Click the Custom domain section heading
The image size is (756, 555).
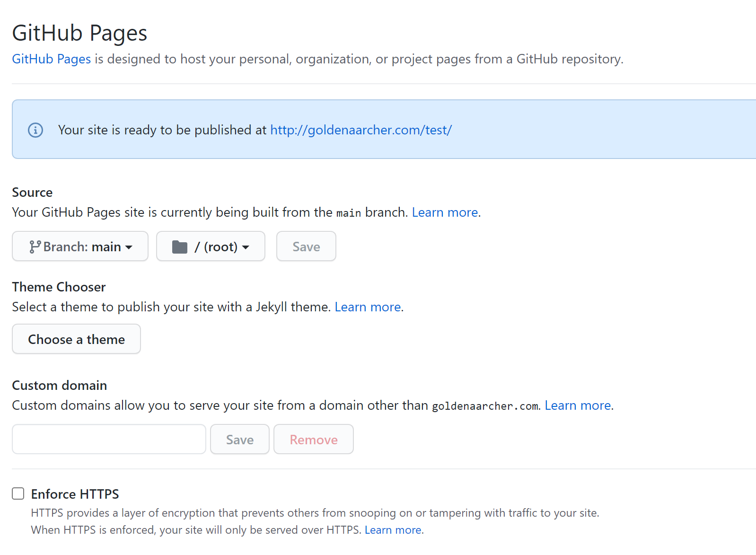[x=60, y=386]
